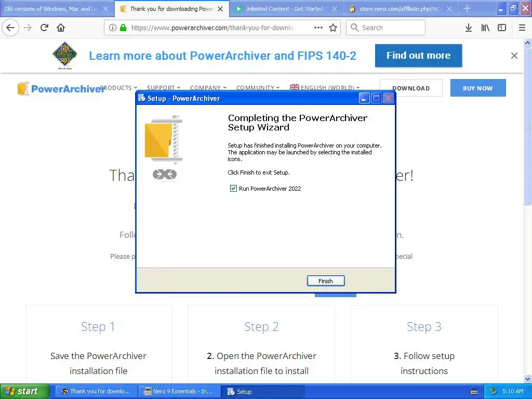
Task: Minimize the Setup - PowerArchiver dialog
Action: tap(364, 98)
